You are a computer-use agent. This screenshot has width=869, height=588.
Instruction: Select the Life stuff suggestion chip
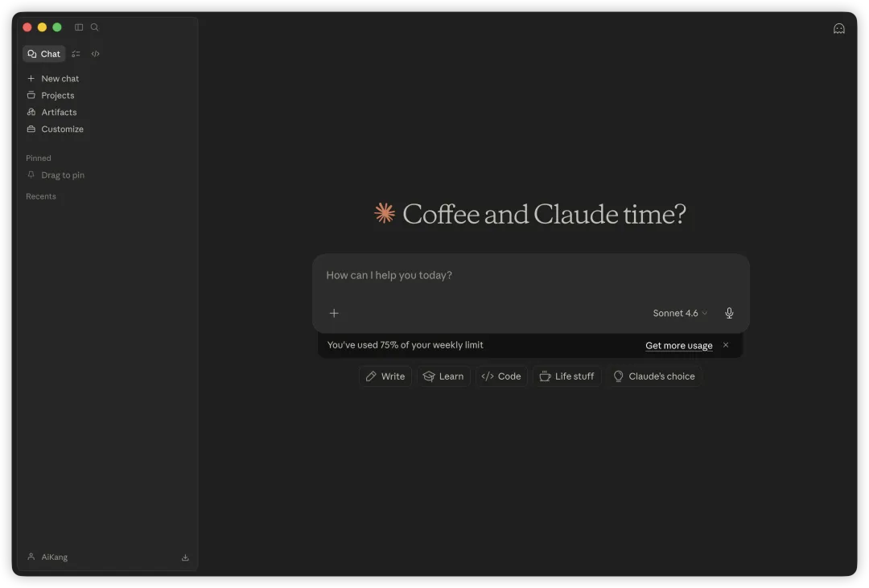click(x=566, y=376)
